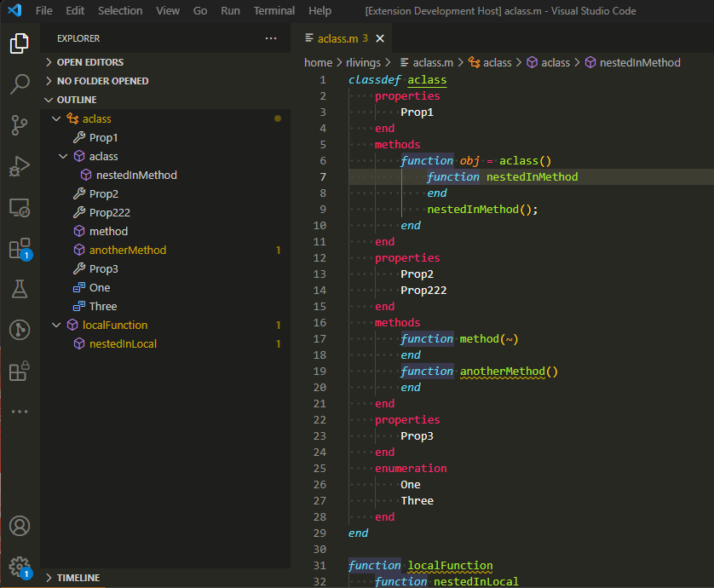Click the Prop222 wrench icon in outline

79,212
